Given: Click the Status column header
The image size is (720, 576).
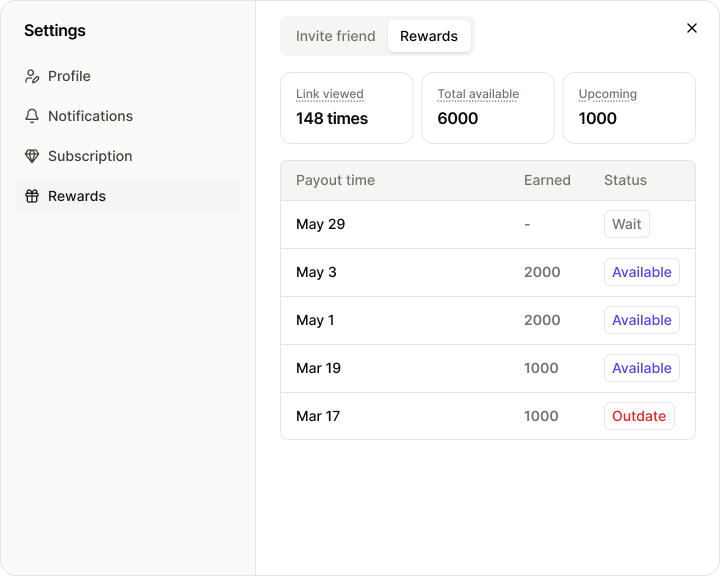Looking at the screenshot, I should tap(625, 180).
